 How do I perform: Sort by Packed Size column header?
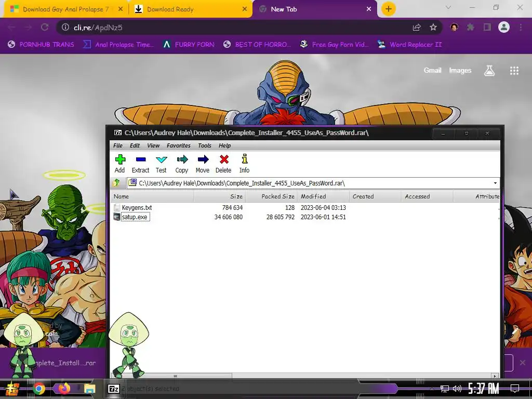pyautogui.click(x=271, y=196)
